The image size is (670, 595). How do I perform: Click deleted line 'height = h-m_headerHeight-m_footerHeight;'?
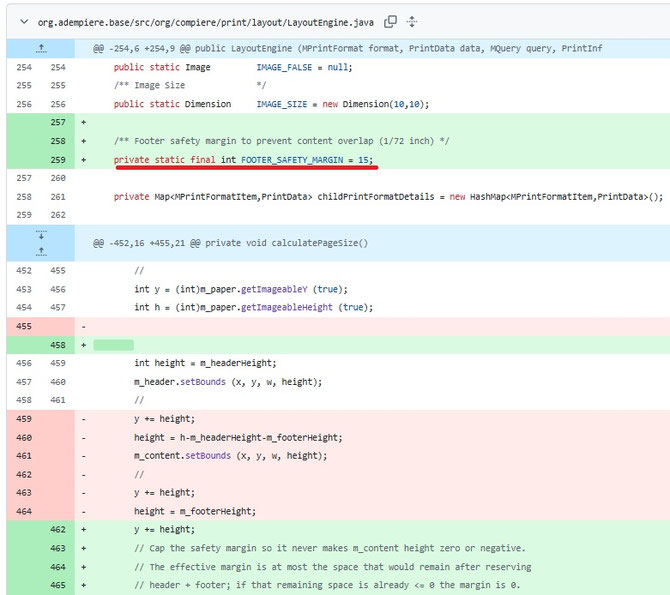coord(238,437)
